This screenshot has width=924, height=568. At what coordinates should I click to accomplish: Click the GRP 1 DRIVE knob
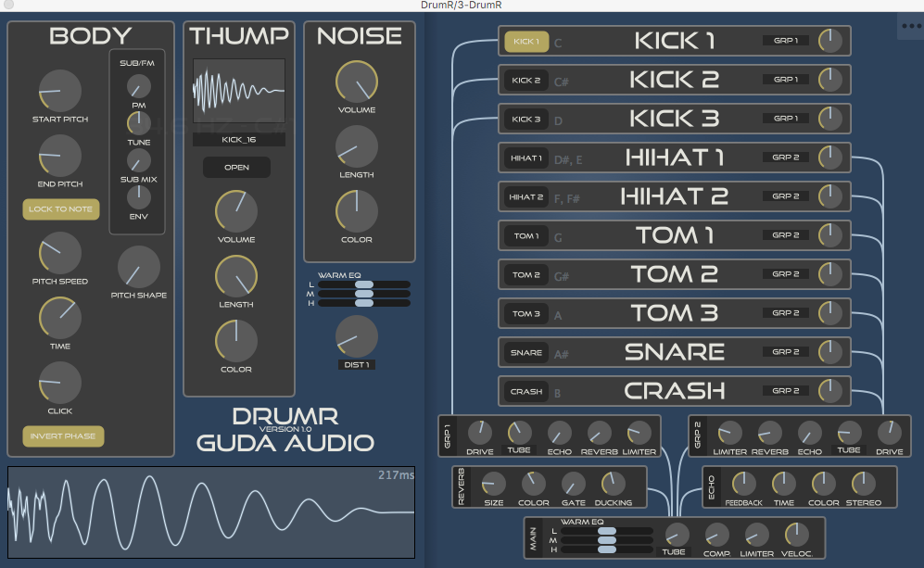click(480, 433)
